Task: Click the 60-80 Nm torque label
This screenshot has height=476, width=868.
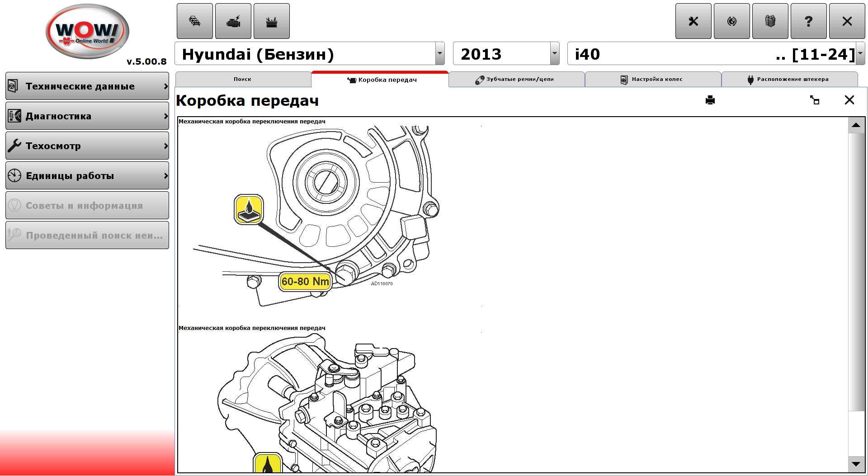Action: (305, 282)
